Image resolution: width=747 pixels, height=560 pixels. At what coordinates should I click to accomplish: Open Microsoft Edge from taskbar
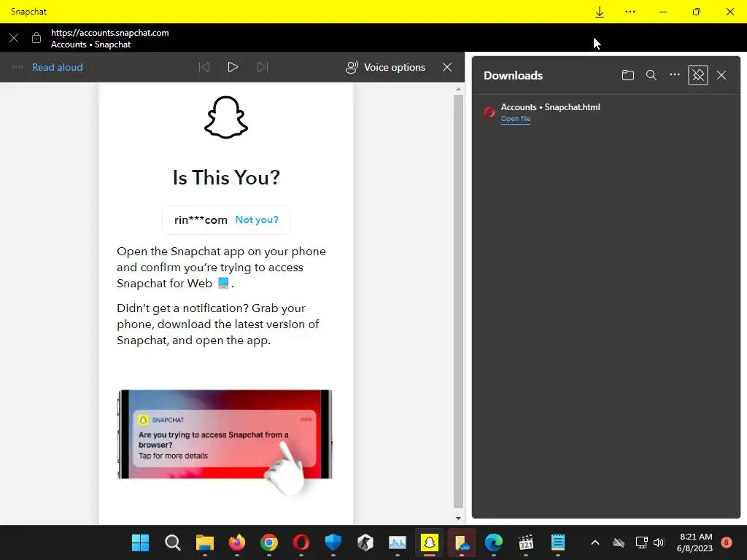[x=494, y=542]
